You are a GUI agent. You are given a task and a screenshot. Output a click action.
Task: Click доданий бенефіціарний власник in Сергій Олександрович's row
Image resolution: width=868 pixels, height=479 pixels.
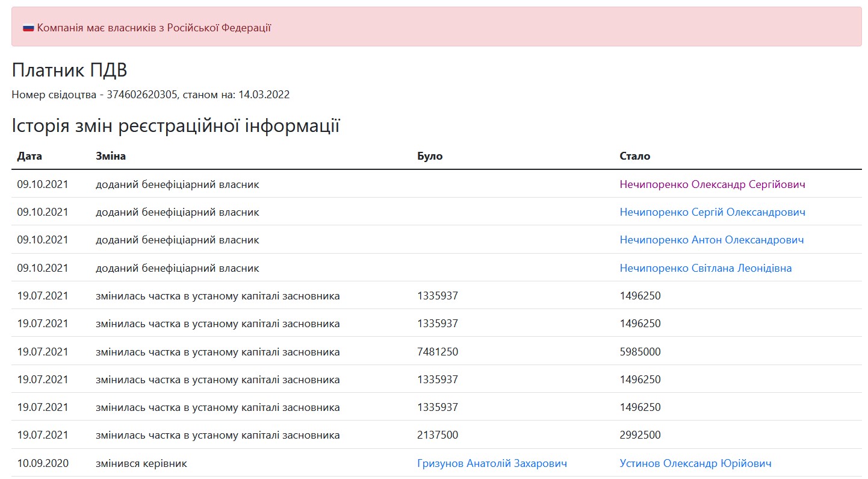coord(178,212)
